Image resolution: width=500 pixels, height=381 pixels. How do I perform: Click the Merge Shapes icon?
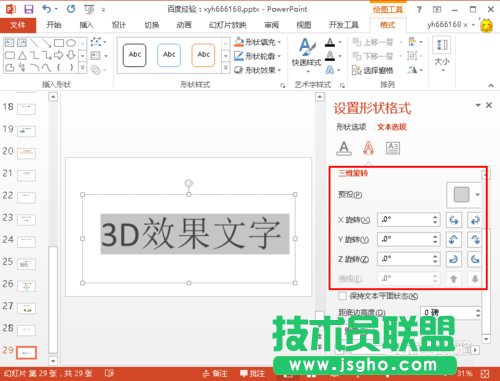pyautogui.click(x=96, y=70)
